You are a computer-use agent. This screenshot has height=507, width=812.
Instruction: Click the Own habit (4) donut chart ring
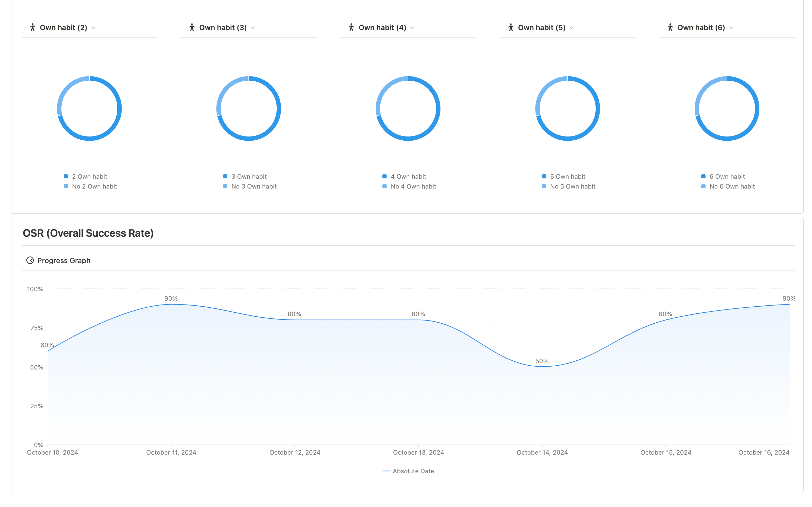[x=438, y=108]
